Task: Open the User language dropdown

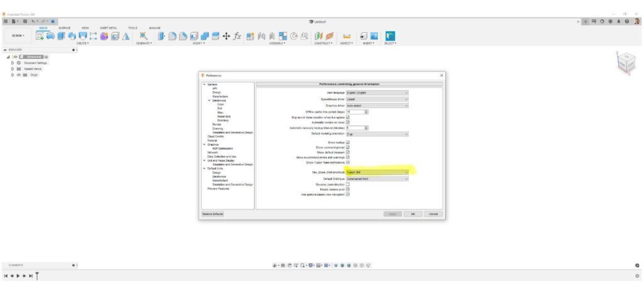Action: click(x=377, y=93)
